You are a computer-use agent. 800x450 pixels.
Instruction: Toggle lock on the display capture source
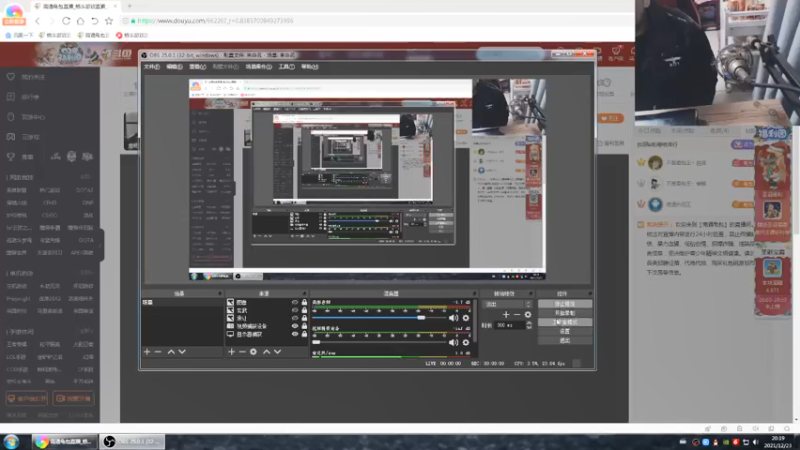click(304, 334)
